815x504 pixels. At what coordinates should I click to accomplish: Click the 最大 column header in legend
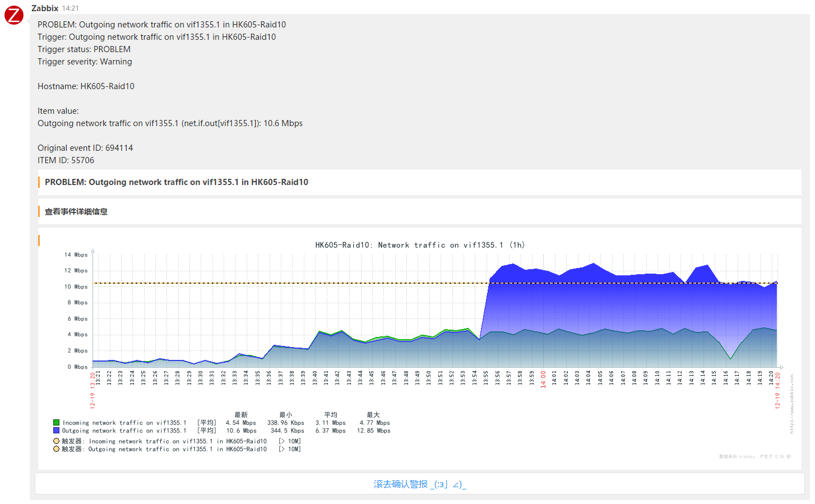[x=373, y=415]
